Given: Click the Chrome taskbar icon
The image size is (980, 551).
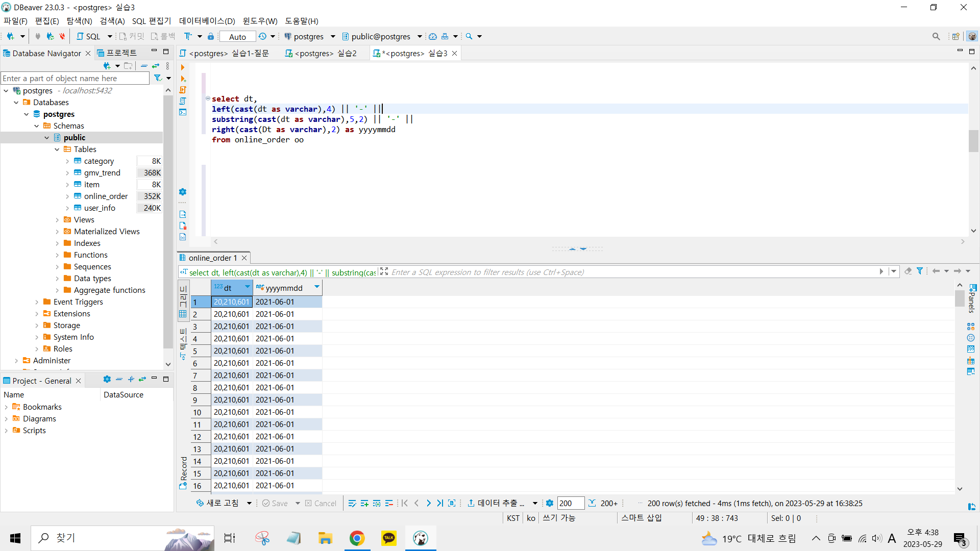Looking at the screenshot, I should 357,538.
